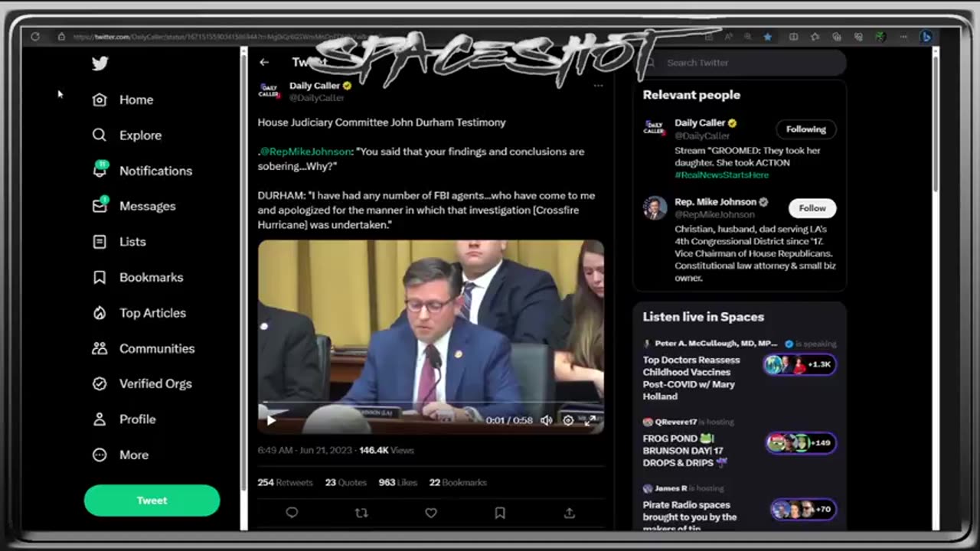Image resolution: width=980 pixels, height=551 pixels.
Task: Open the @RepMikeJohnson mention link
Action: point(306,152)
